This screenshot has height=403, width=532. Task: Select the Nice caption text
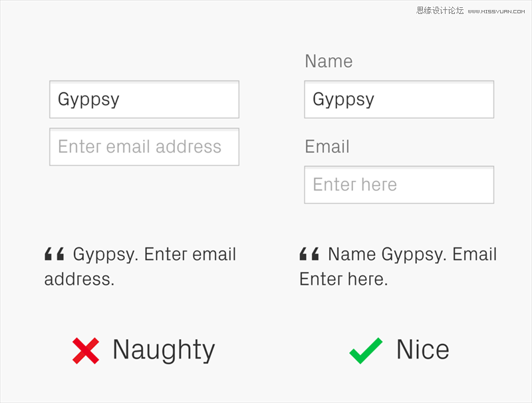423,349
